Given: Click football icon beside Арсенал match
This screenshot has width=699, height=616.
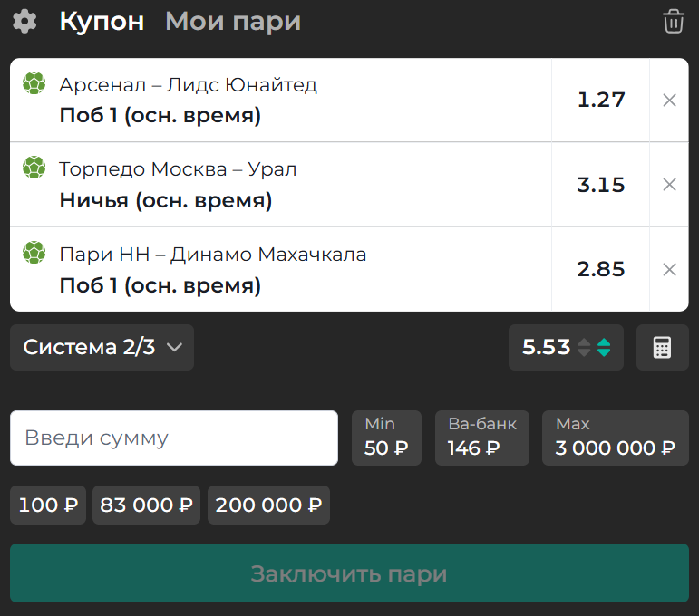Looking at the screenshot, I should [34, 83].
